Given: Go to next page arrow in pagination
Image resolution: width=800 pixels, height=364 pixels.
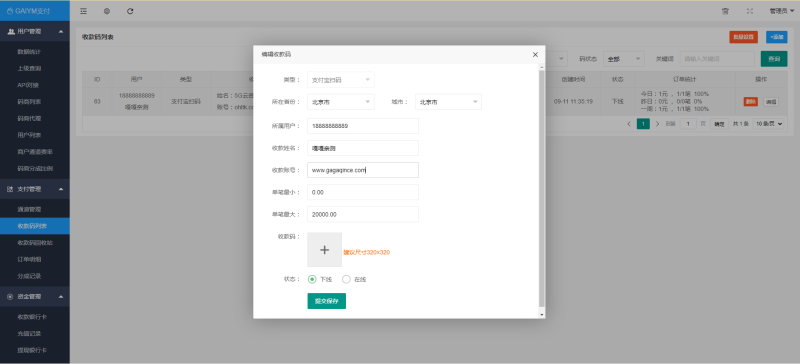Looking at the screenshot, I should point(658,124).
